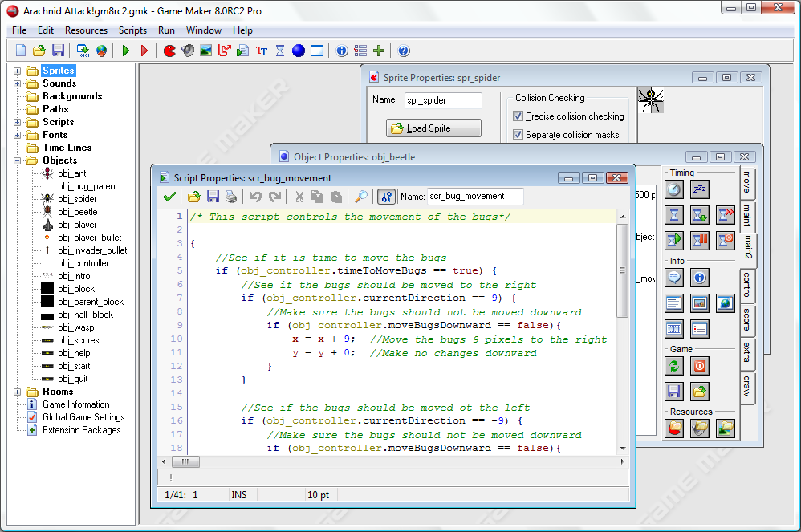
Task: Select the Save Game action under Game
Action: 674,392
